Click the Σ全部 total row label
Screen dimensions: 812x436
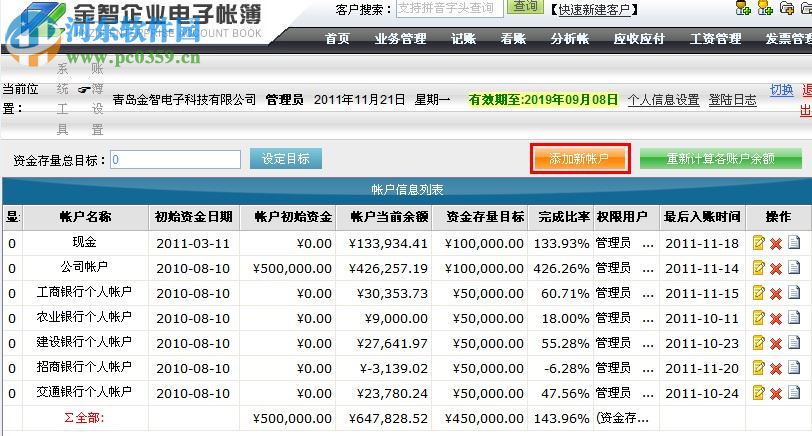click(84, 417)
